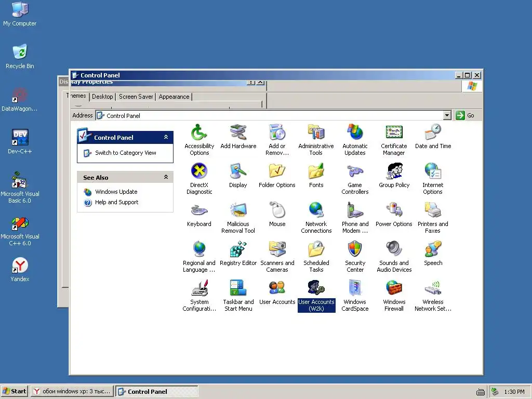
Task: Switch to Appearance tab in Display Properties
Action: pos(174,97)
